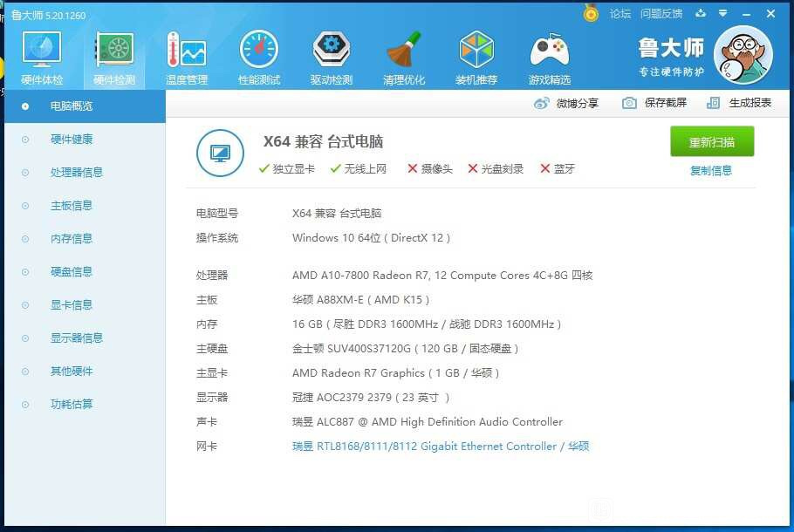Image resolution: width=794 pixels, height=532 pixels.
Task: Click the camera save-screenshot icon
Action: tap(629, 103)
